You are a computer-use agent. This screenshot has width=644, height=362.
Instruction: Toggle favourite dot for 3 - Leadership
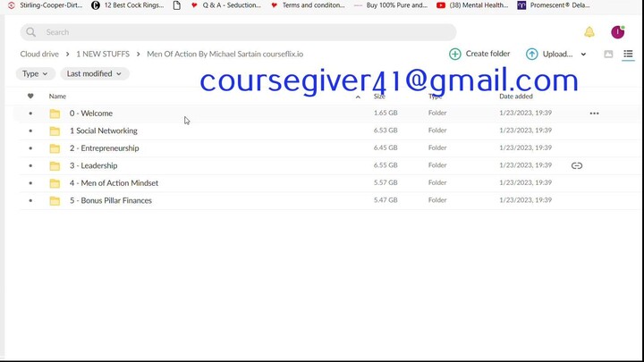click(x=30, y=166)
